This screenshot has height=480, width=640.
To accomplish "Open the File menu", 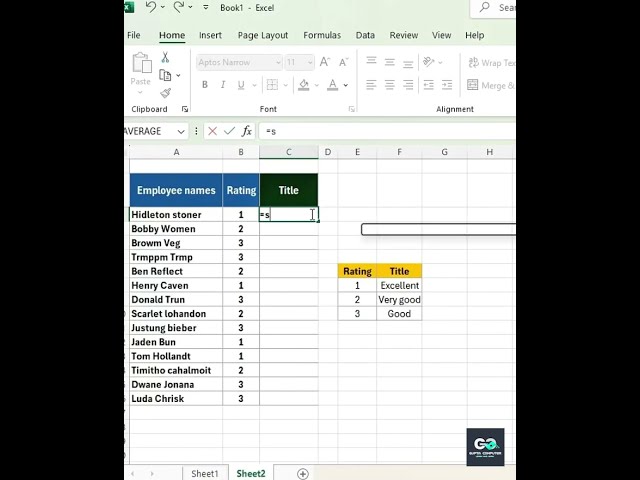I will [133, 35].
